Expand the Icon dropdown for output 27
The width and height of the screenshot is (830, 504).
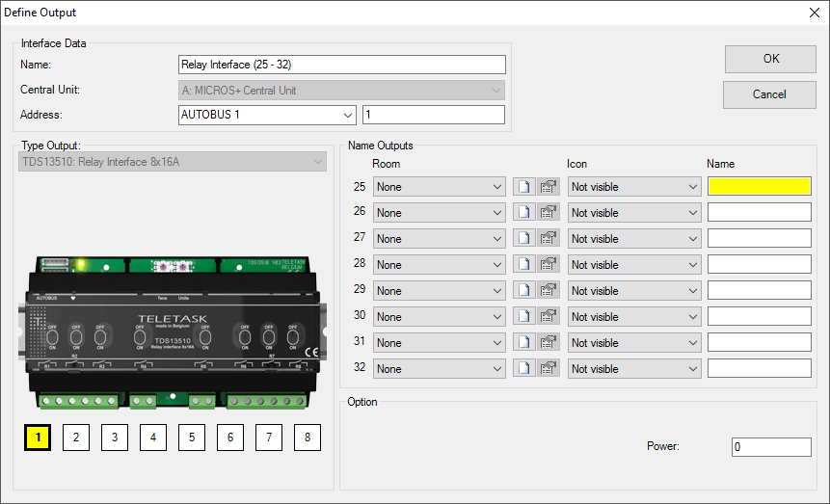pos(634,239)
